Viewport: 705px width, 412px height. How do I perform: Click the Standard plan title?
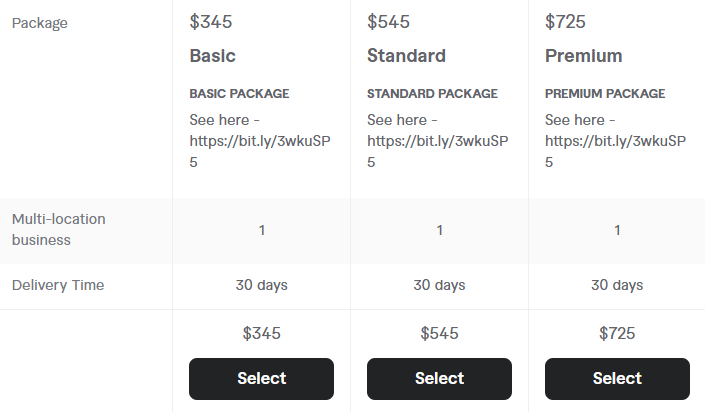[406, 56]
